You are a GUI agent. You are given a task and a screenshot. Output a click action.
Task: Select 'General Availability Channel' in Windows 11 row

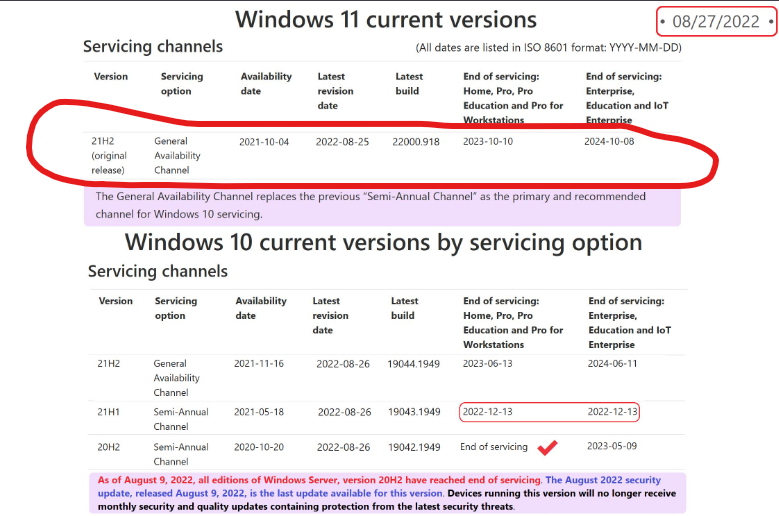[177, 155]
